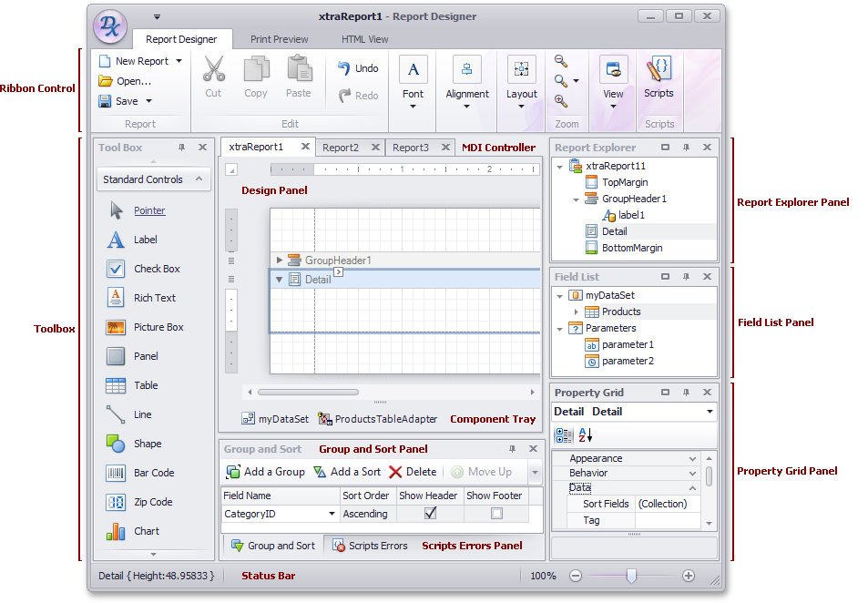
Task: Select the Bar Code control
Action: click(x=140, y=473)
